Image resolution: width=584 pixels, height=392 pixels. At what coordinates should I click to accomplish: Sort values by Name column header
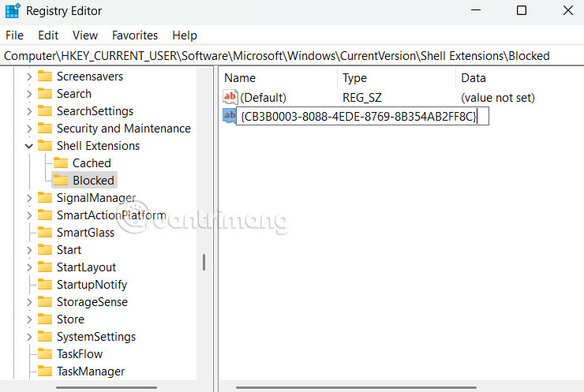240,78
